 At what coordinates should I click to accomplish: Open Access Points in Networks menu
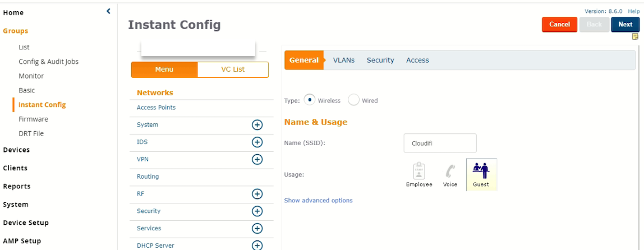(x=156, y=108)
